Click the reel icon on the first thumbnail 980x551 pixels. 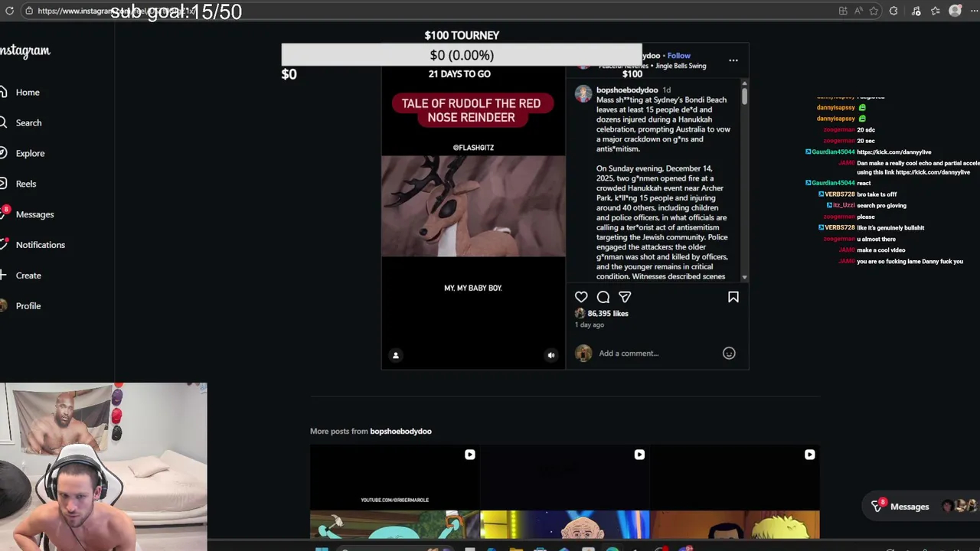tap(470, 455)
